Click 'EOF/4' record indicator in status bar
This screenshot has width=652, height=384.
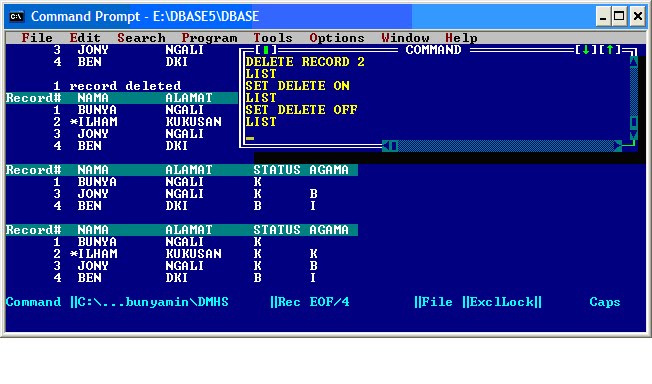329,302
